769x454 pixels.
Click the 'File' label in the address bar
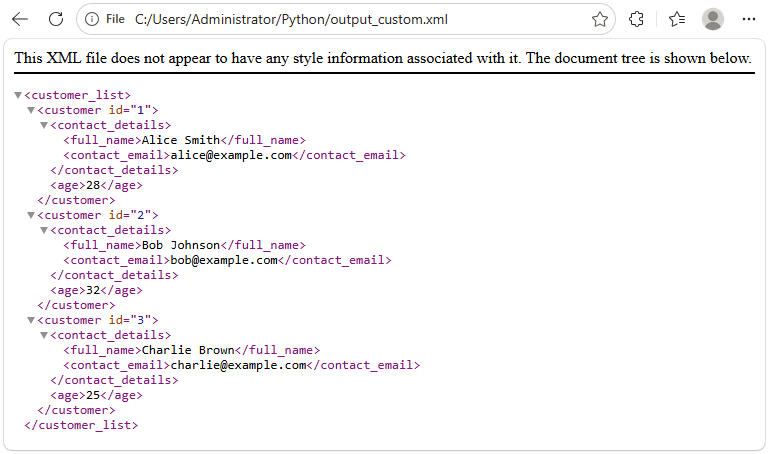[x=115, y=19]
